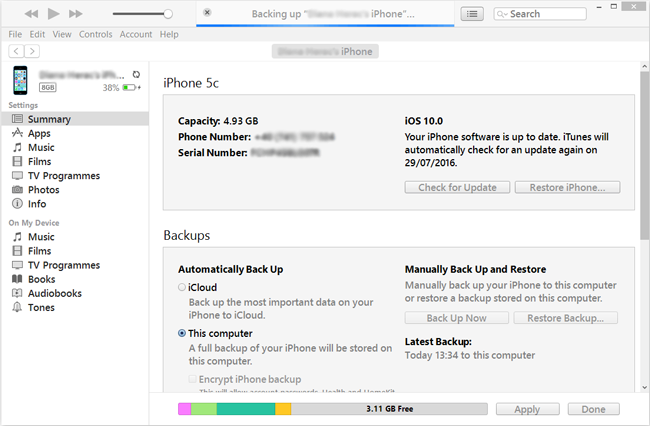Click the vertical scrollbar thumb

click(644, 155)
